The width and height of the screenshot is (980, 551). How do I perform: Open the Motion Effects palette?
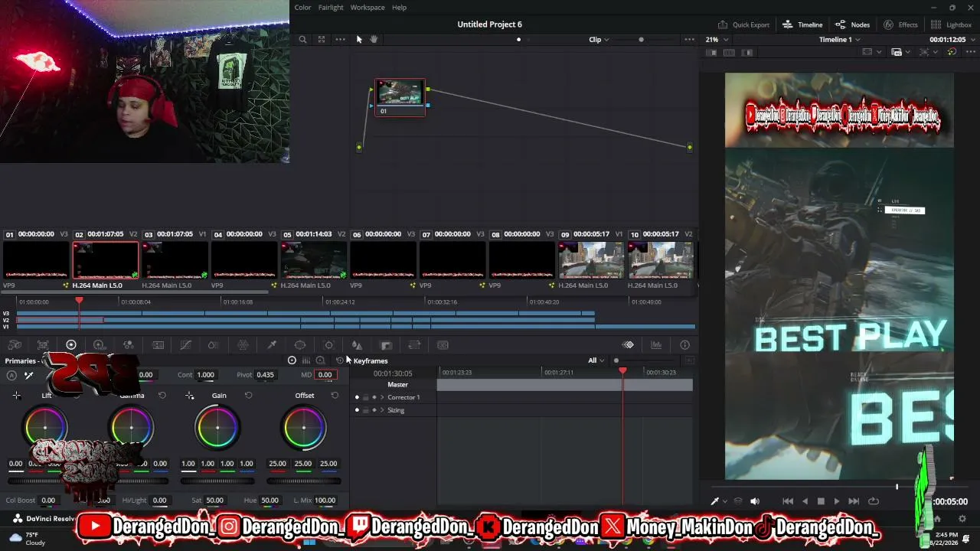point(158,345)
